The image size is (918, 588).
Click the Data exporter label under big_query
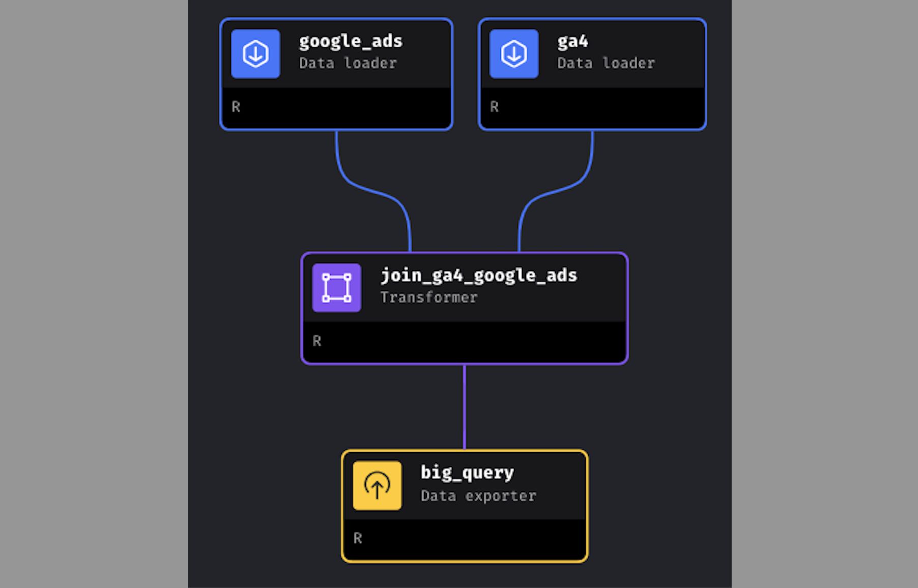tap(478, 495)
